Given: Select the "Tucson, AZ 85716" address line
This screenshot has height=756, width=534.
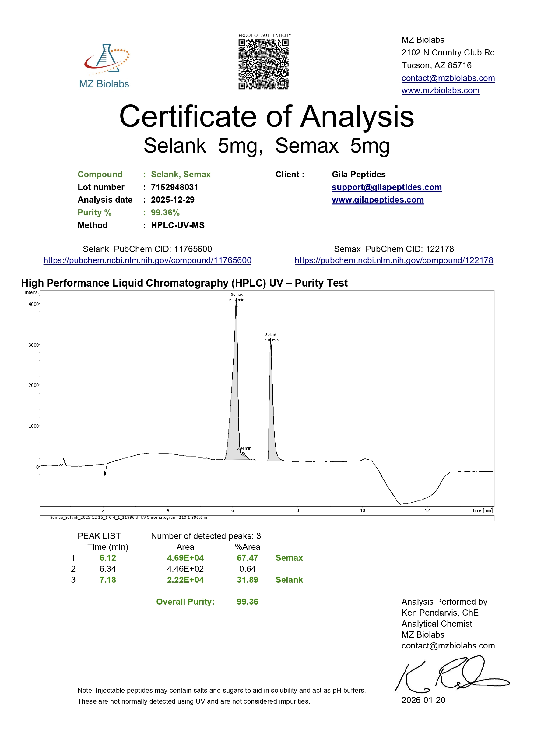Looking at the screenshot, I should (436, 65).
